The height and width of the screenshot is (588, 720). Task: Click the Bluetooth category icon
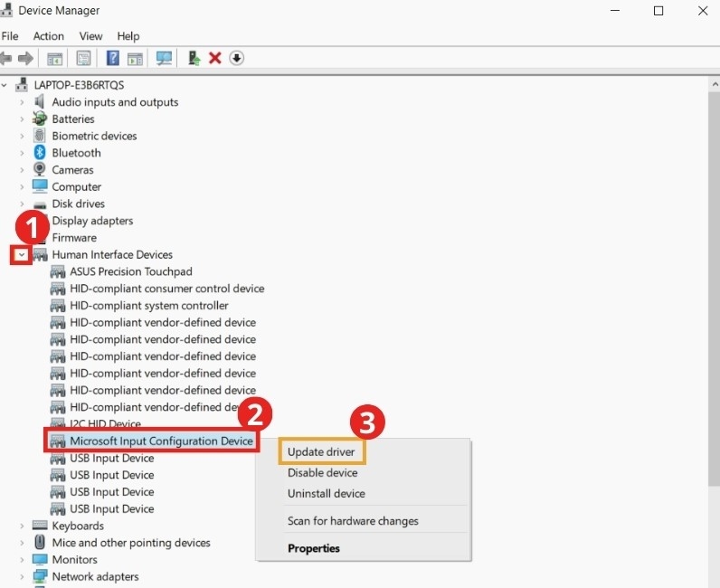(x=40, y=153)
